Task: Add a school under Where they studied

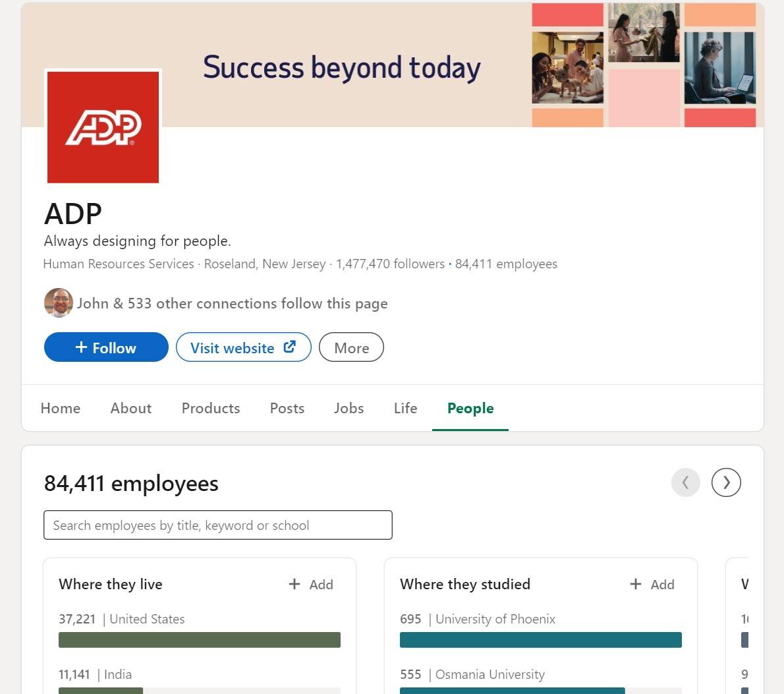Action: click(652, 584)
